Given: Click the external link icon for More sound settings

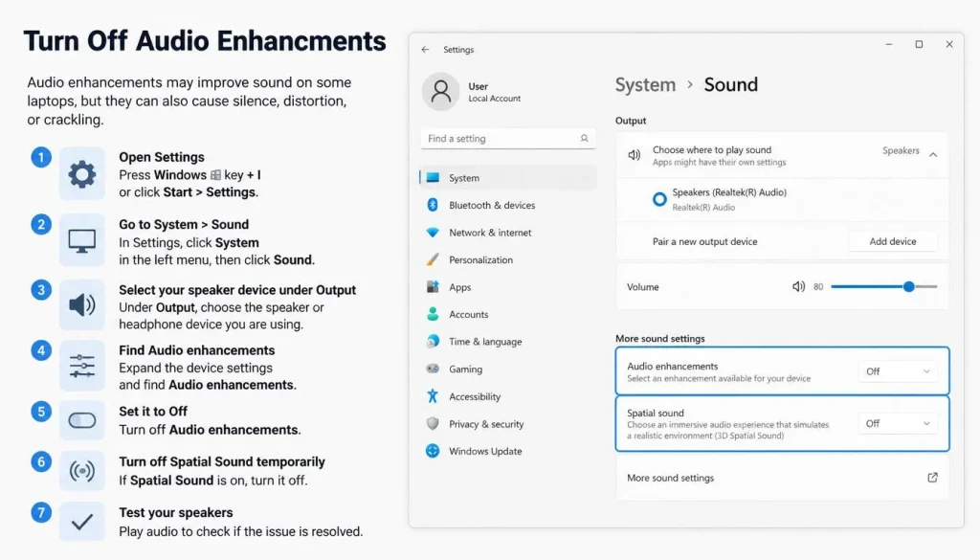Looking at the screenshot, I should point(932,478).
